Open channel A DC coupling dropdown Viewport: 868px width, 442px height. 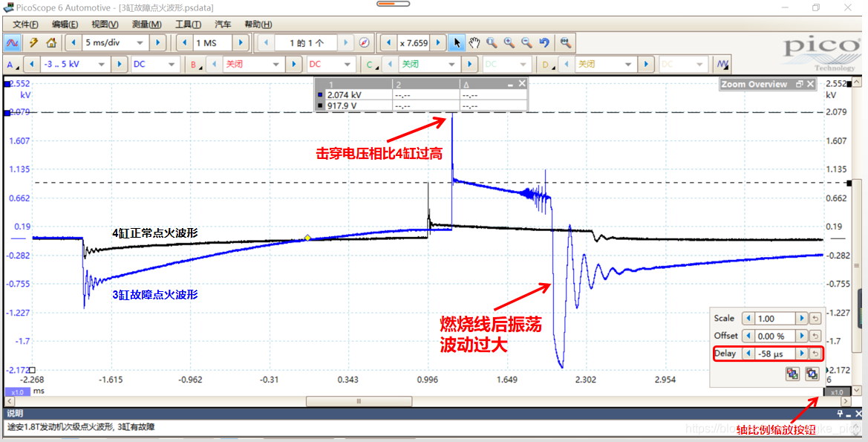172,64
